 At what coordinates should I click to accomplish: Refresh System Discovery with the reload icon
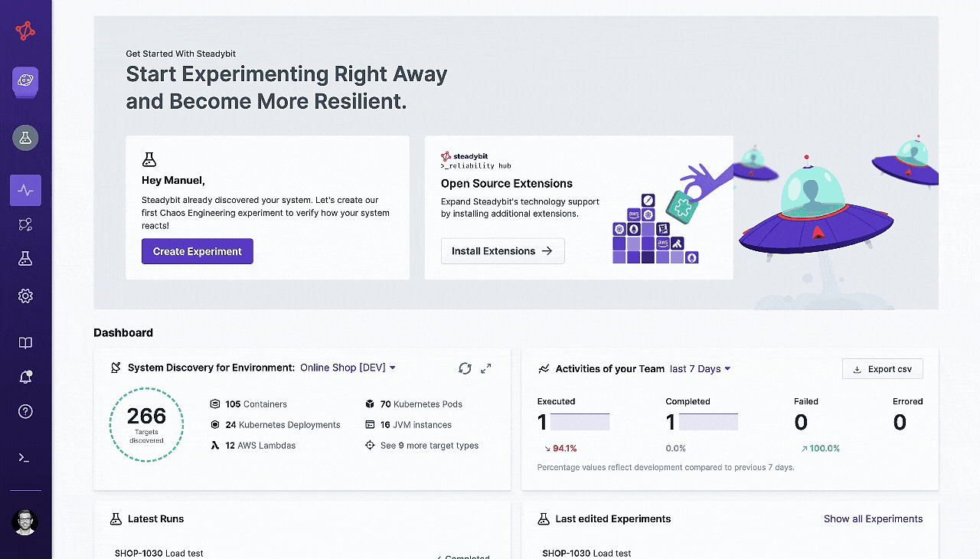point(465,368)
